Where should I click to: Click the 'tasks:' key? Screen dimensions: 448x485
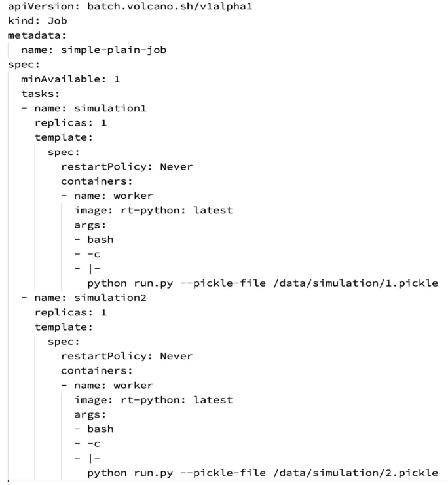(x=40, y=94)
